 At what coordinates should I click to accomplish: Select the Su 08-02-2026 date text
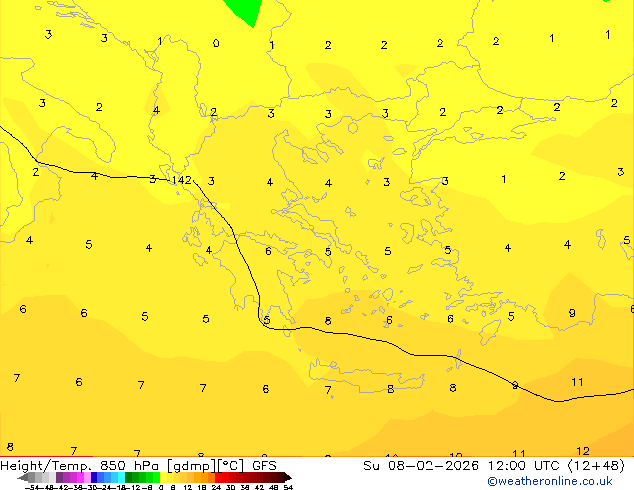421,466
